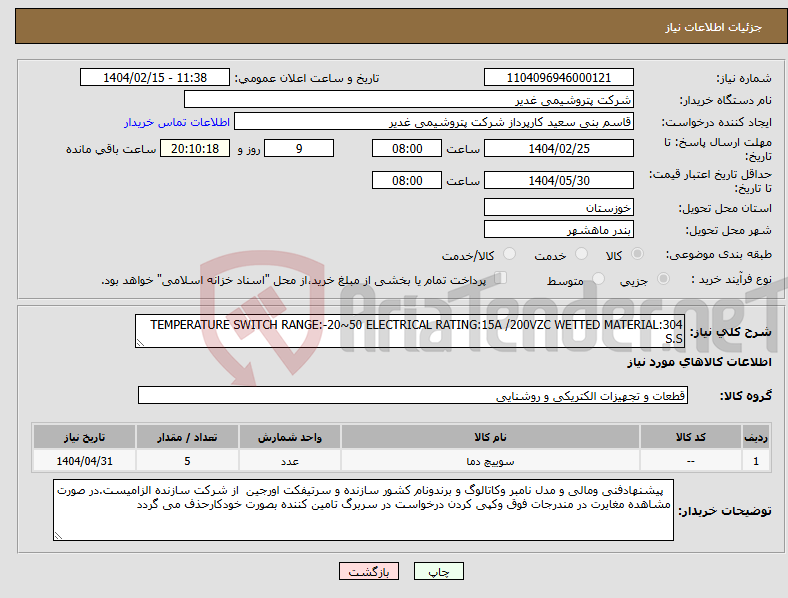The width and height of the screenshot is (788, 598).
Task: Click the توضیحات خریدار label
Action: tap(725, 511)
